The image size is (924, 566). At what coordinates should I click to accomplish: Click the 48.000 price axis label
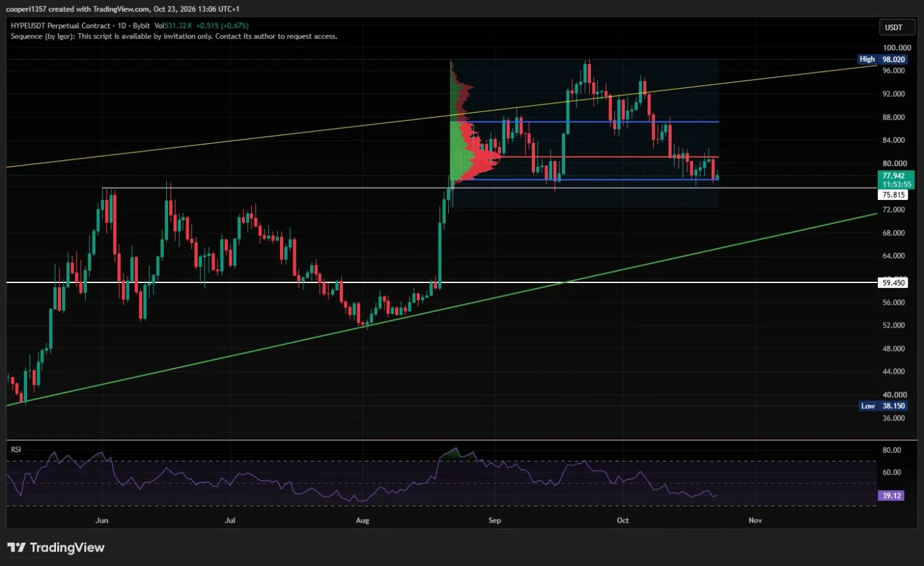click(x=894, y=348)
